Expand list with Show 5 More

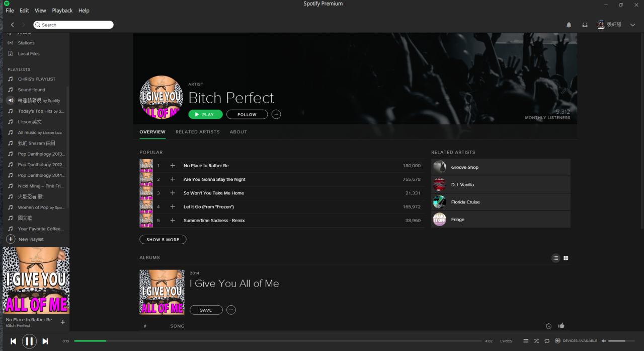(x=163, y=240)
